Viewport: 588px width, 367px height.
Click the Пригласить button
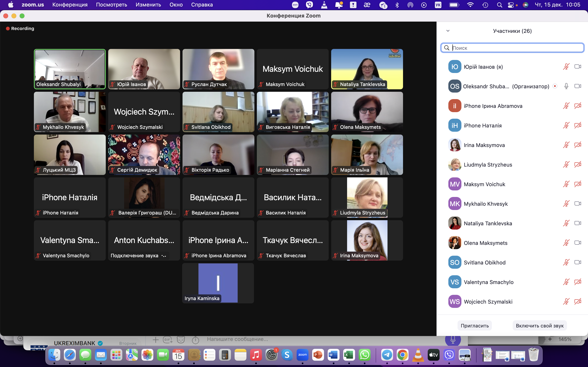click(474, 326)
